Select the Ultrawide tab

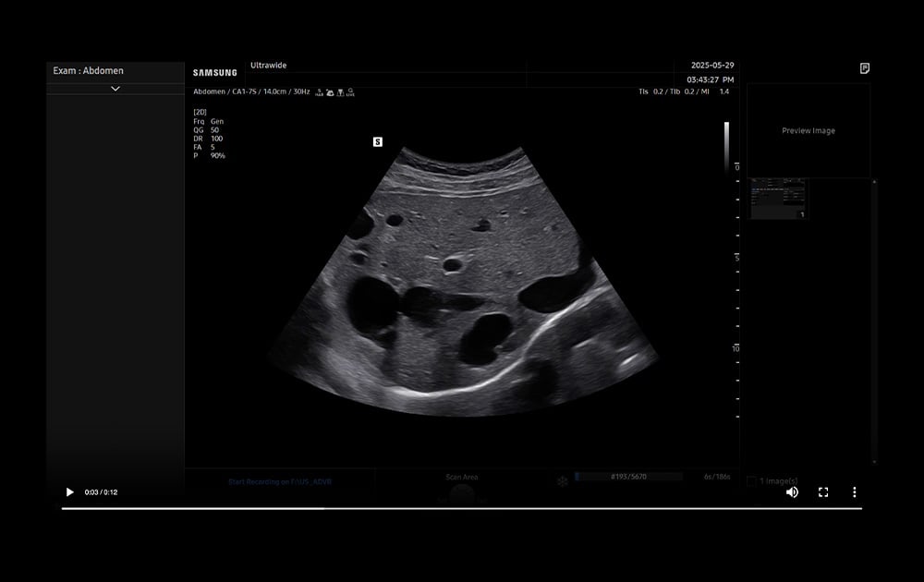[x=268, y=66]
